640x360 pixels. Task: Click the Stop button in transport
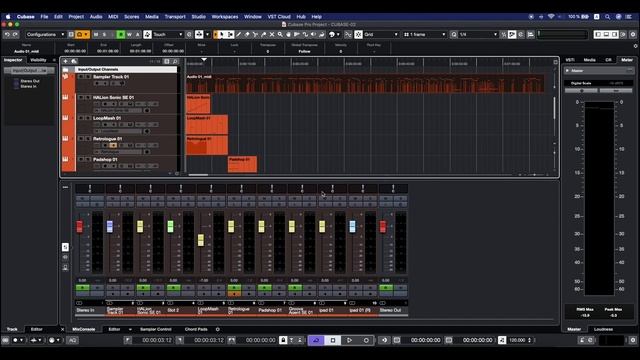tap(333, 340)
